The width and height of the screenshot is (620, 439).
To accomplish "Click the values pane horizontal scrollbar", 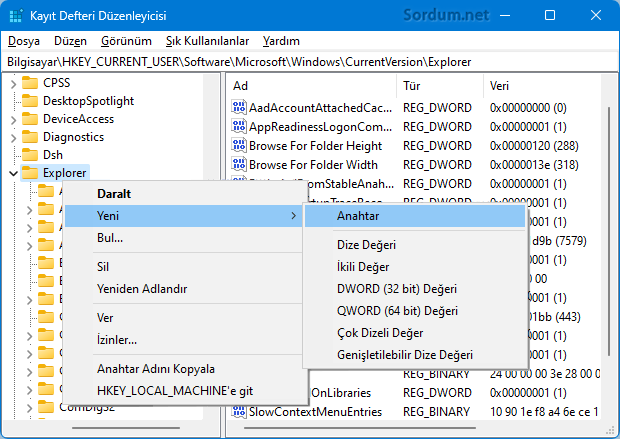I will click(x=360, y=428).
